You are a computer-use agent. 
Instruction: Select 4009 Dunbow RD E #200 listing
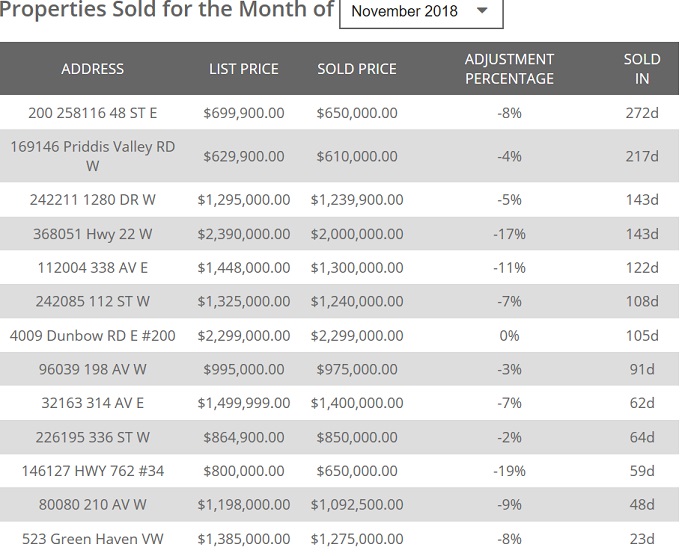tap(92, 336)
